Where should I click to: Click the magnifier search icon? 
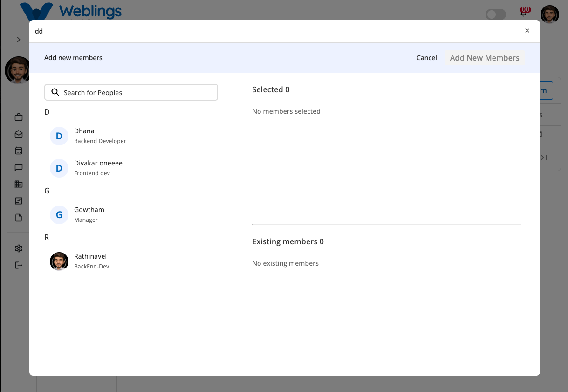pos(55,92)
